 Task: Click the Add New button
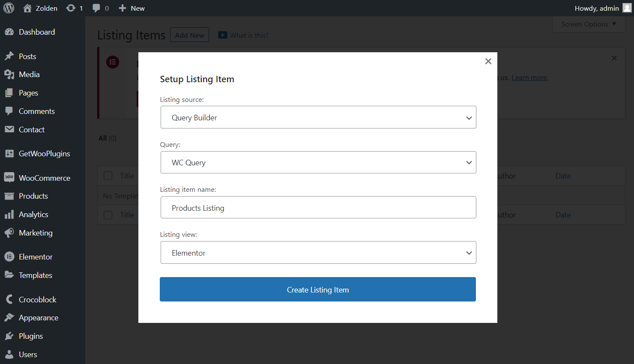pos(189,35)
